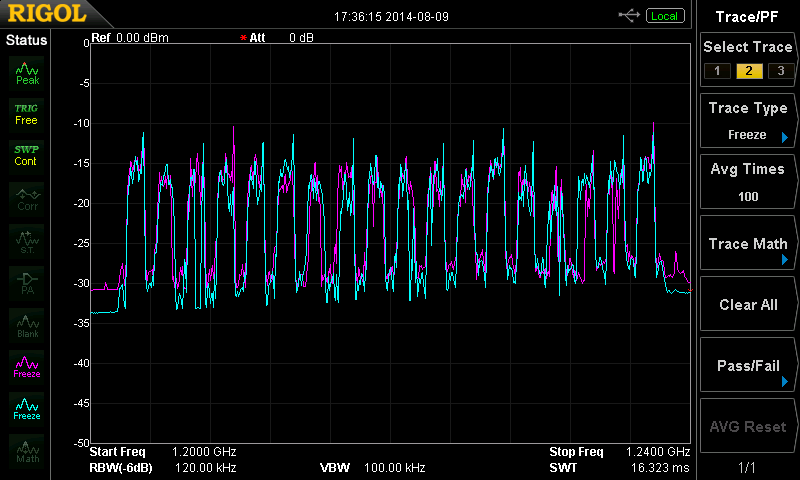Select trace 1 in Select Trace
The height and width of the screenshot is (480, 800).
coord(715,71)
